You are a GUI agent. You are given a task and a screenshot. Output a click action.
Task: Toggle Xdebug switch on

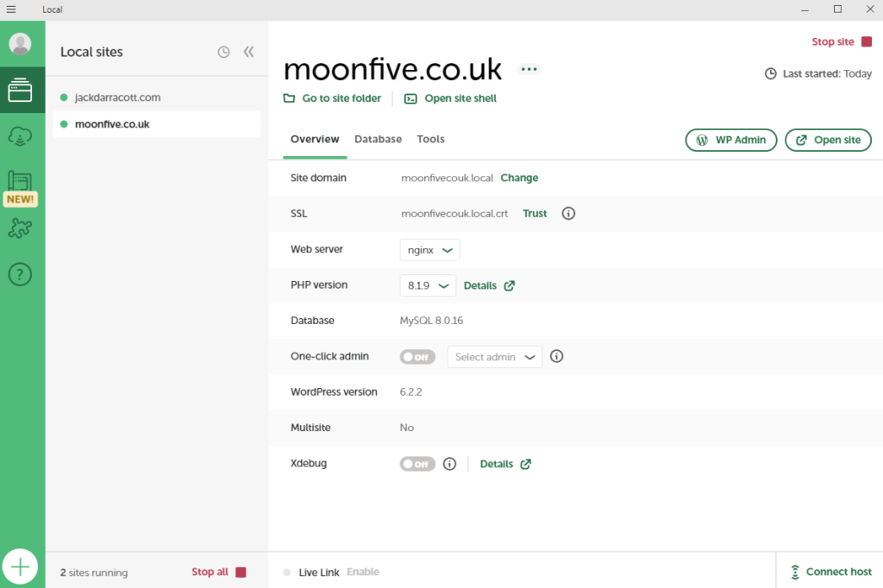(x=417, y=464)
